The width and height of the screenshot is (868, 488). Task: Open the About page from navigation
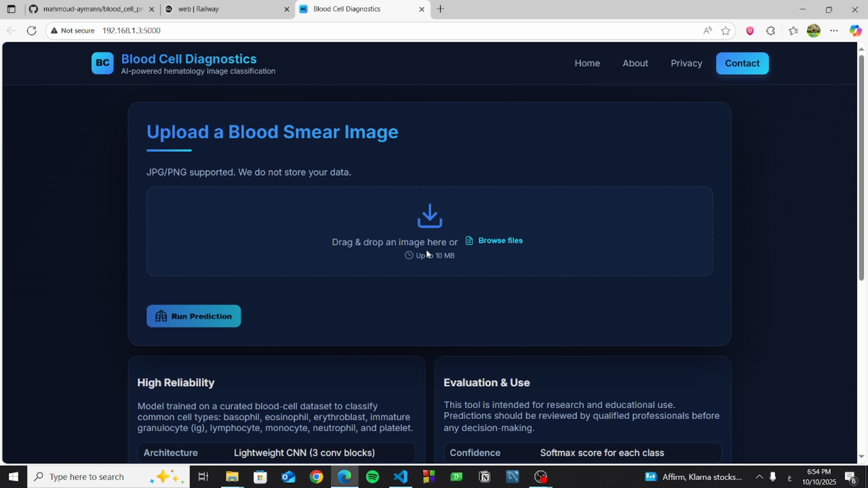point(635,63)
